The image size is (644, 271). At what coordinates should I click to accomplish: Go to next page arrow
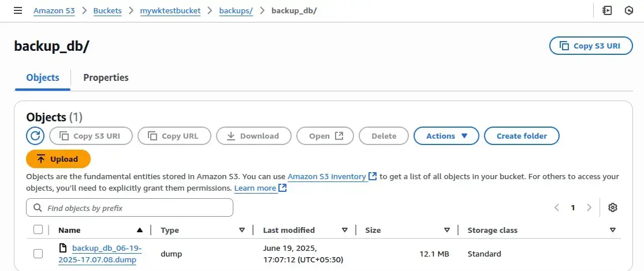(589, 208)
